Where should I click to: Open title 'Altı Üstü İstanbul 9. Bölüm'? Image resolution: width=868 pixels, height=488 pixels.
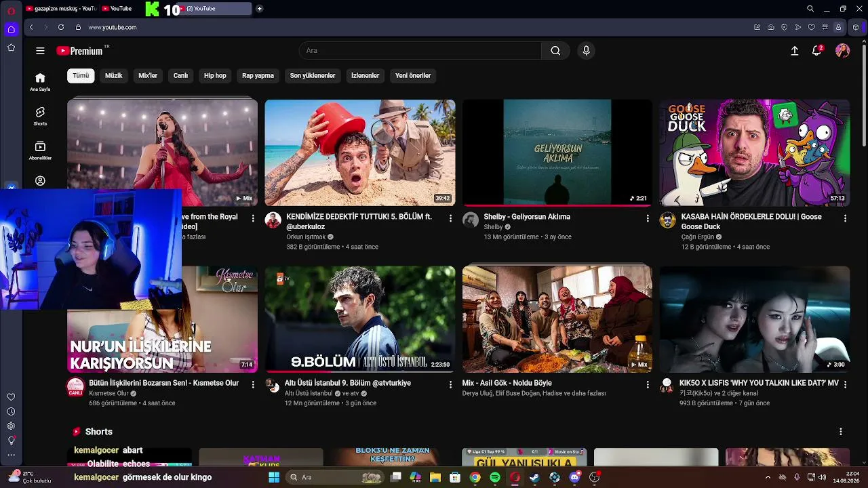pos(348,383)
